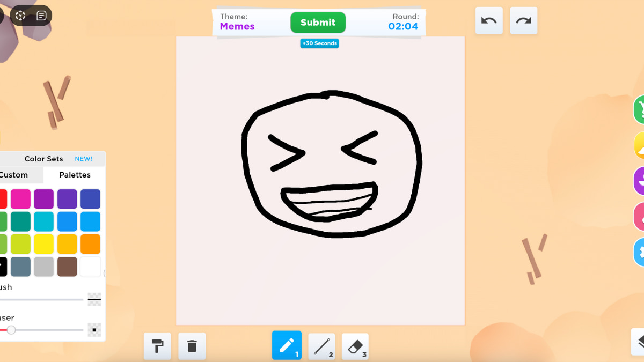Select the Pencil drawing tool

pos(287,346)
